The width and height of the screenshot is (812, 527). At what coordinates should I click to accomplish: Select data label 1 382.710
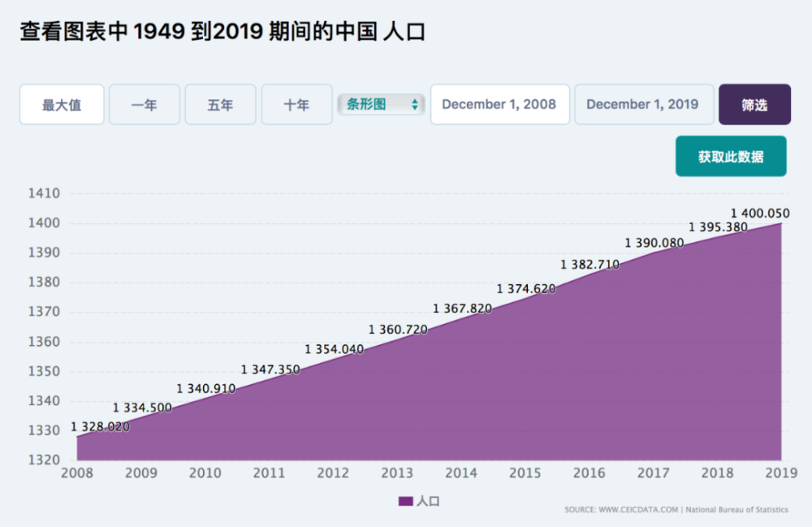click(590, 265)
